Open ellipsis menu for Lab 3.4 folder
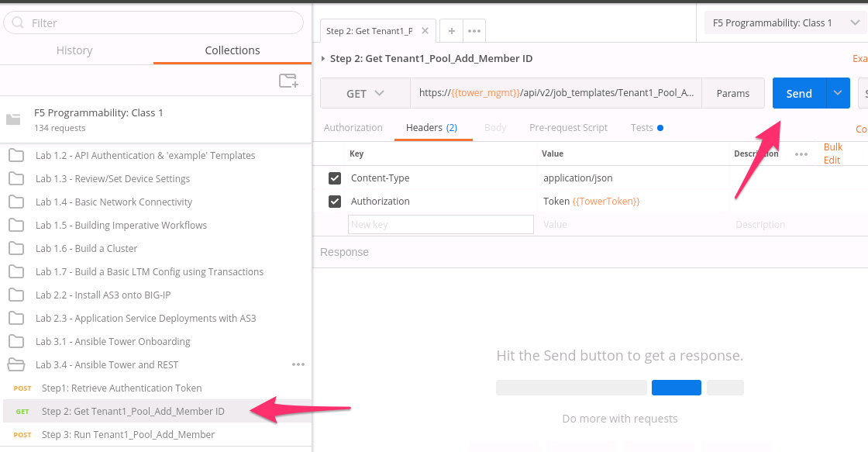Viewport: 868px width, 452px height. pyautogui.click(x=298, y=364)
